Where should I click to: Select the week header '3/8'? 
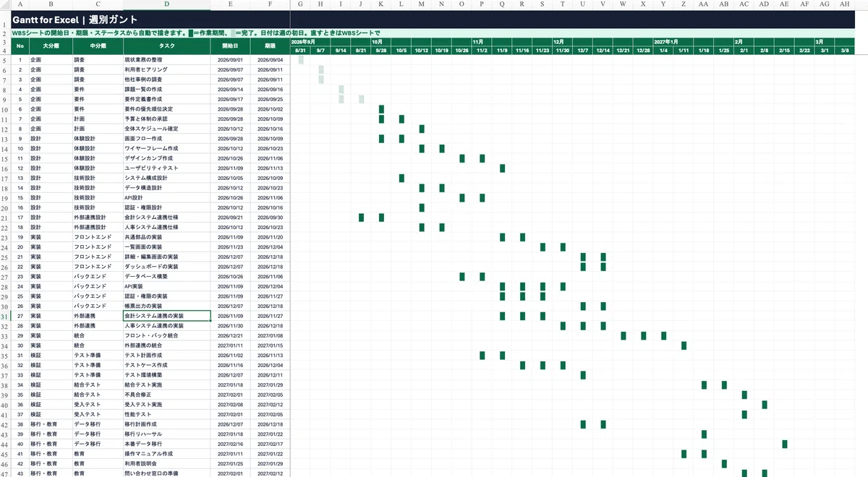tap(845, 51)
